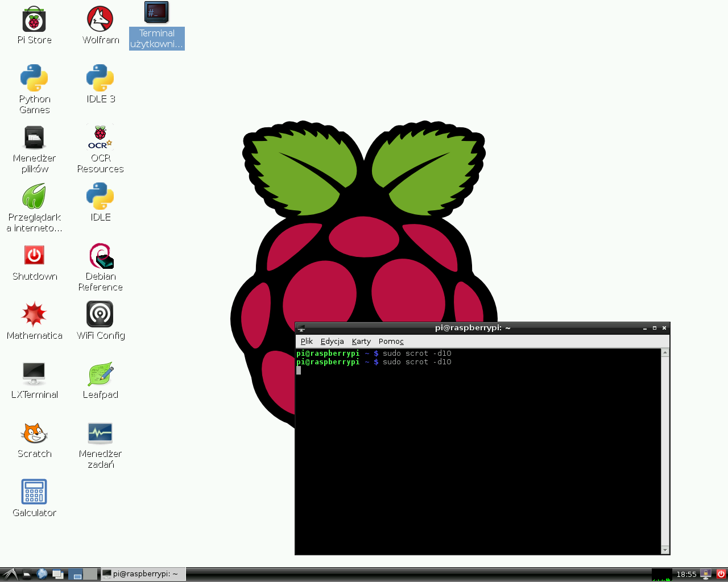Image resolution: width=728 pixels, height=582 pixels.
Task: Click the file manager launcher in the taskbar
Action: click(27, 574)
